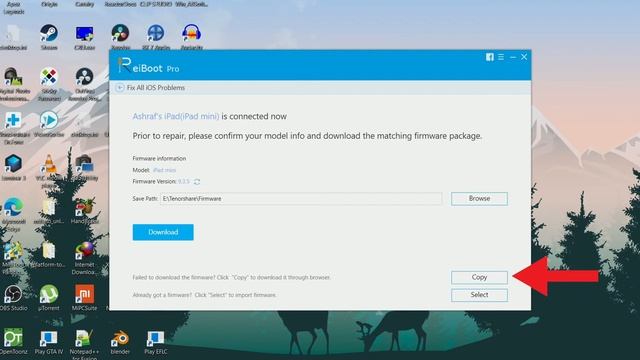Viewport: 640px width, 360px height.
Task: Open the blue monitor icon next to Steam
Action: click(84, 33)
